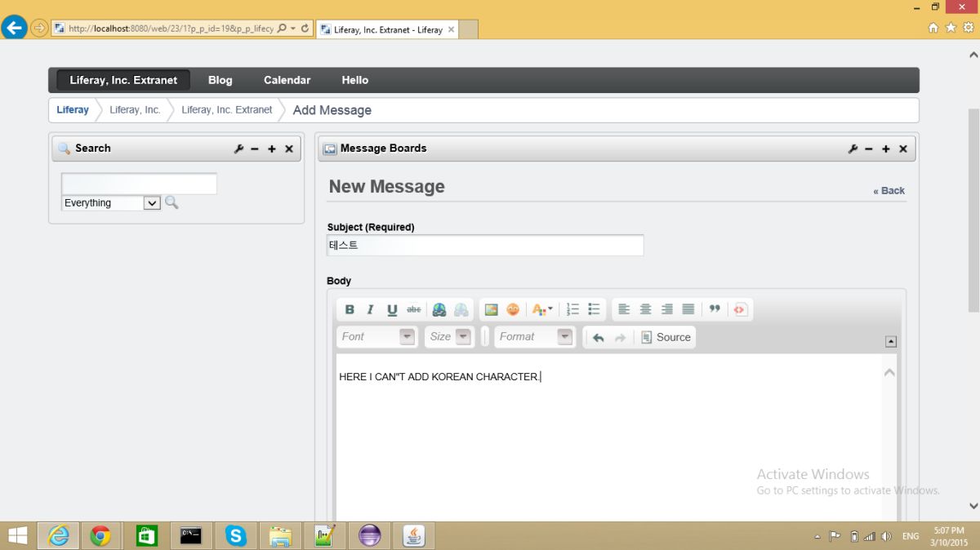The height and width of the screenshot is (550, 980).
Task: Click the browser address bar
Action: click(171, 28)
